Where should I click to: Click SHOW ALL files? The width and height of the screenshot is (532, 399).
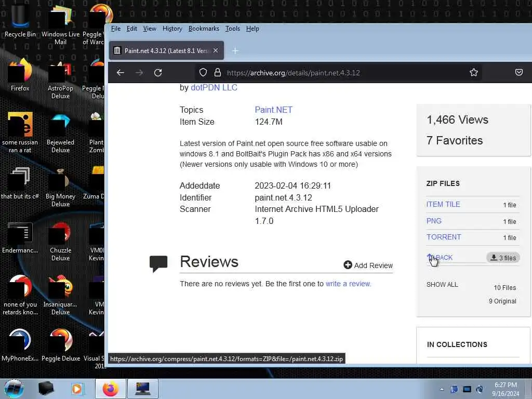point(442,284)
